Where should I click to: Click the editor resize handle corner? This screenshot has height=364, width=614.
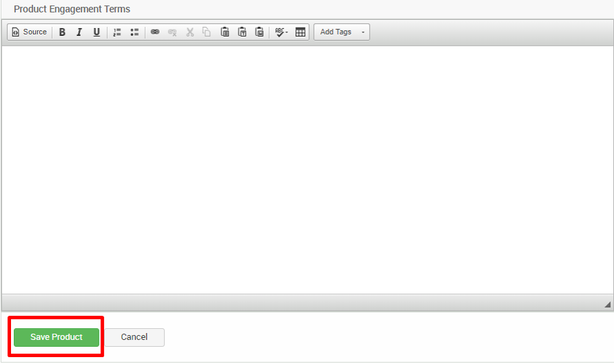click(x=607, y=304)
